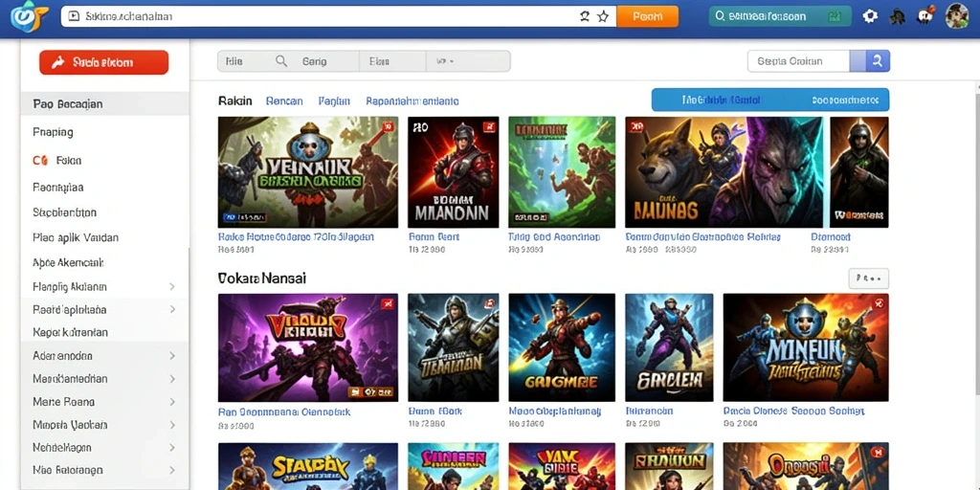Open Plao aplik Vaidan in the sidebar
Viewport: 980px width, 490px height.
(x=76, y=237)
